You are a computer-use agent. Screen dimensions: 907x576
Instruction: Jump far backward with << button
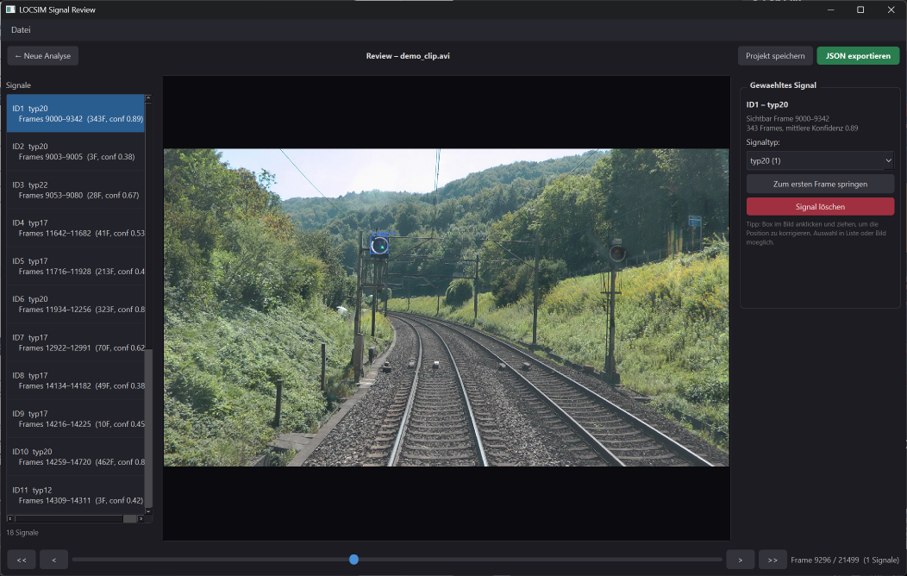(21, 560)
